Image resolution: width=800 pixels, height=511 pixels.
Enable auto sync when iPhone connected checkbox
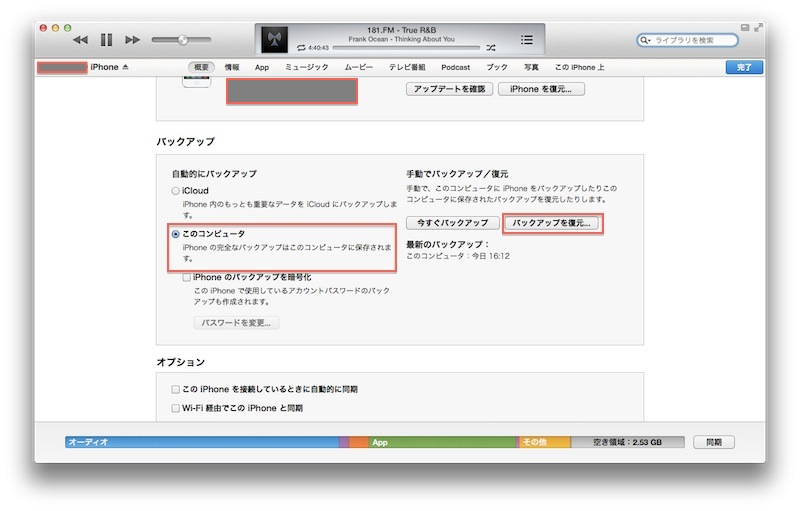point(176,389)
